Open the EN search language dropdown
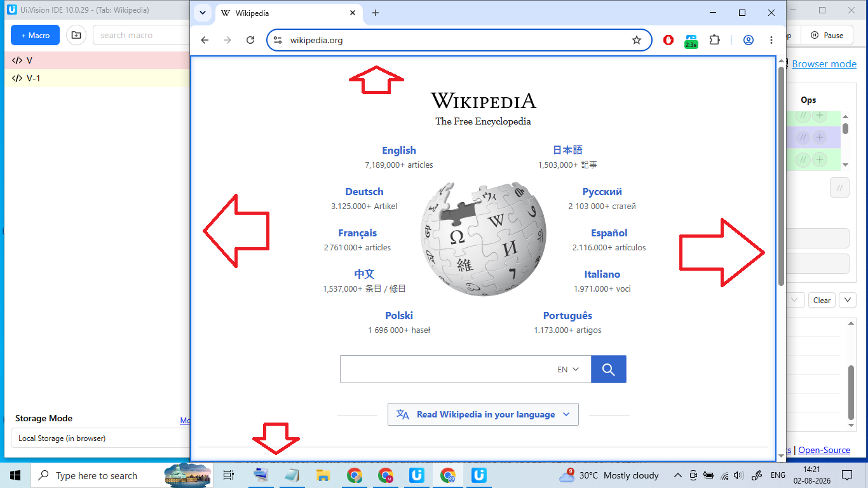The width and height of the screenshot is (868, 488). coord(568,369)
